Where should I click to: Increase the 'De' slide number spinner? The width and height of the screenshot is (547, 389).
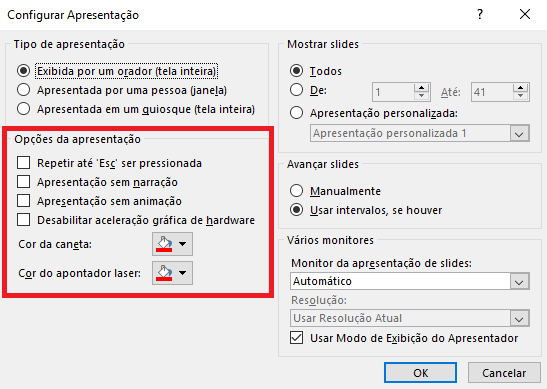click(x=421, y=88)
